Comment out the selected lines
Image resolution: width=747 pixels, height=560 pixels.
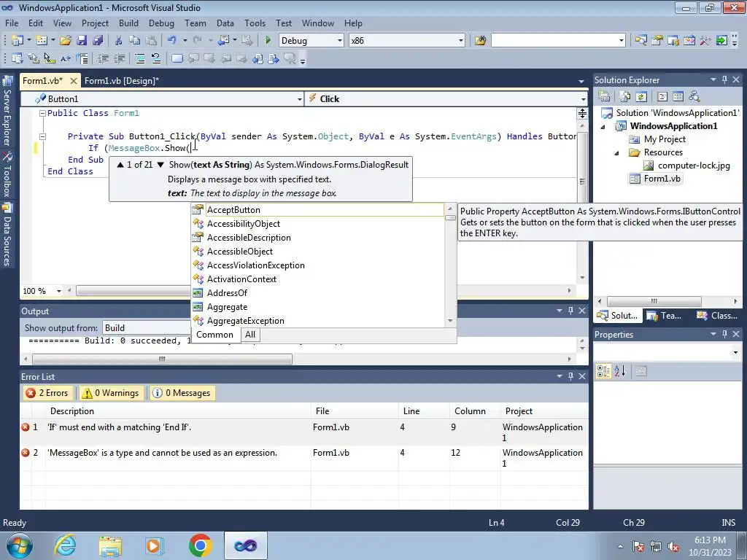click(x=140, y=58)
